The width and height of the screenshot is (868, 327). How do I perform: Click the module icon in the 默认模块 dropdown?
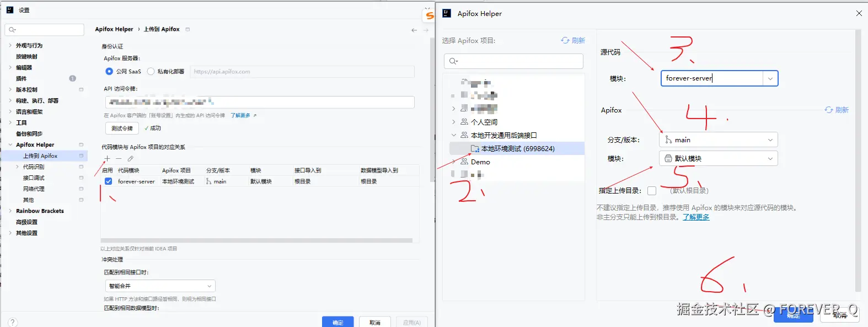(668, 158)
